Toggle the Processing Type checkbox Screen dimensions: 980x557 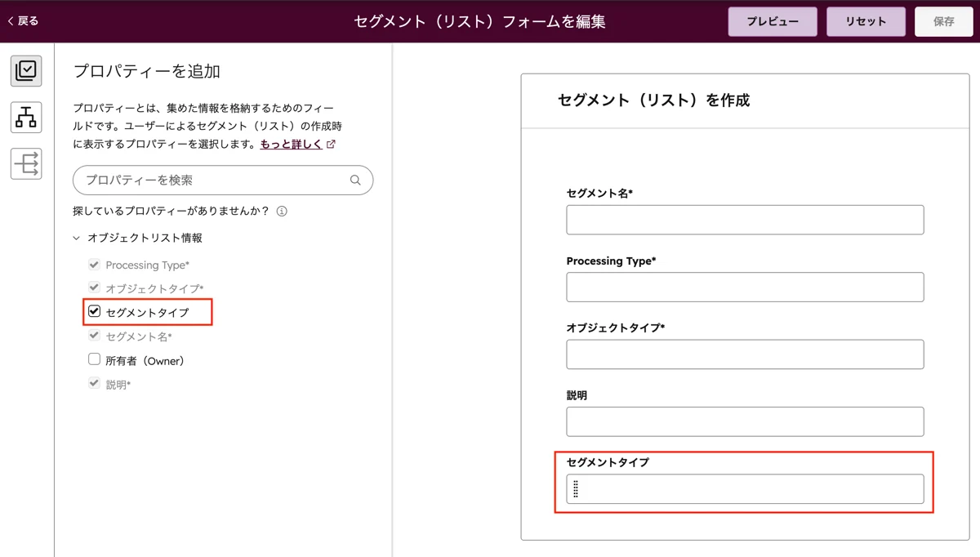click(x=95, y=265)
